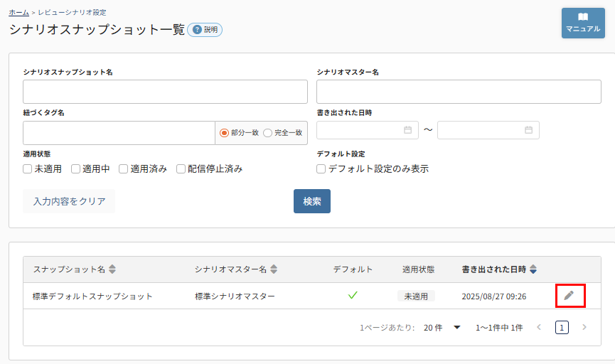615x364 pixels.
Task: Enable デフォルト設定のみ表示 checkbox
Action: pos(321,169)
